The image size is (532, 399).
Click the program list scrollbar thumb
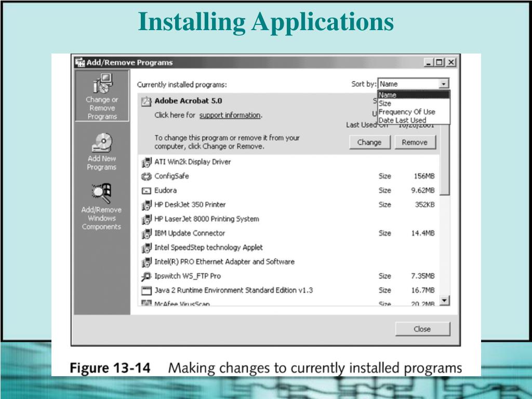coord(445,159)
